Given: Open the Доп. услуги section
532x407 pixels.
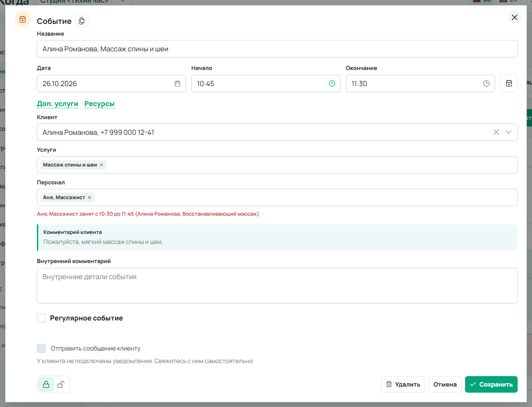Looking at the screenshot, I should 57,104.
